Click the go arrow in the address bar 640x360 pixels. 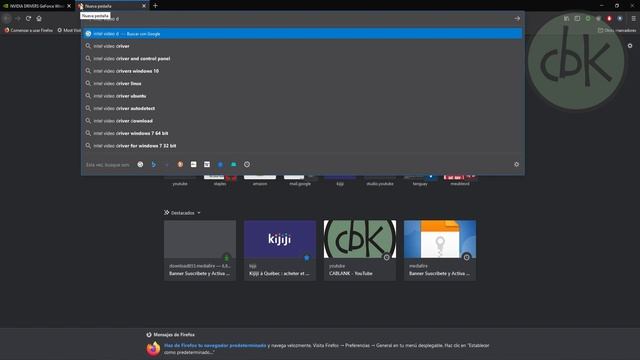point(517,18)
